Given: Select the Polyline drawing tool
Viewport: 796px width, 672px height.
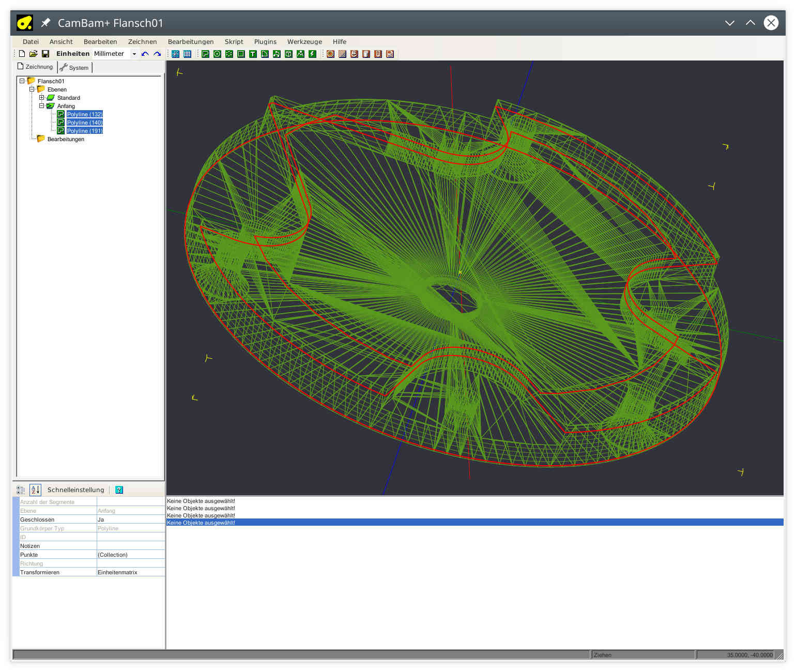Looking at the screenshot, I should pos(206,54).
